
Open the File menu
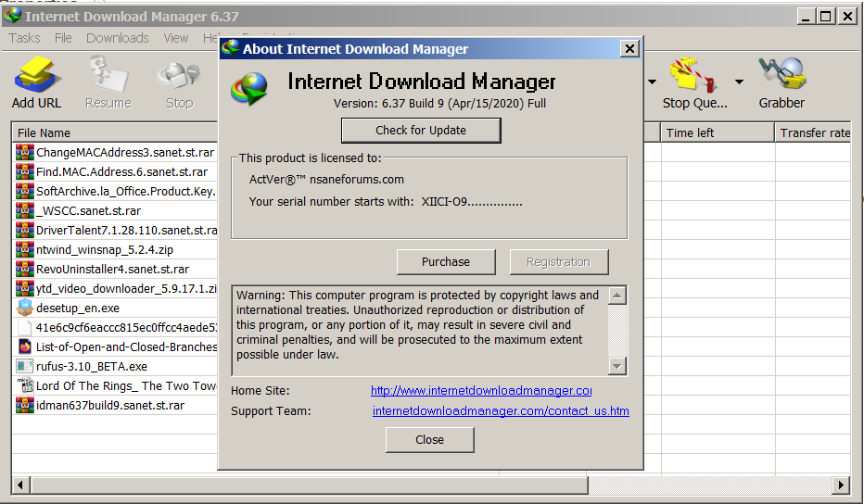(x=63, y=38)
